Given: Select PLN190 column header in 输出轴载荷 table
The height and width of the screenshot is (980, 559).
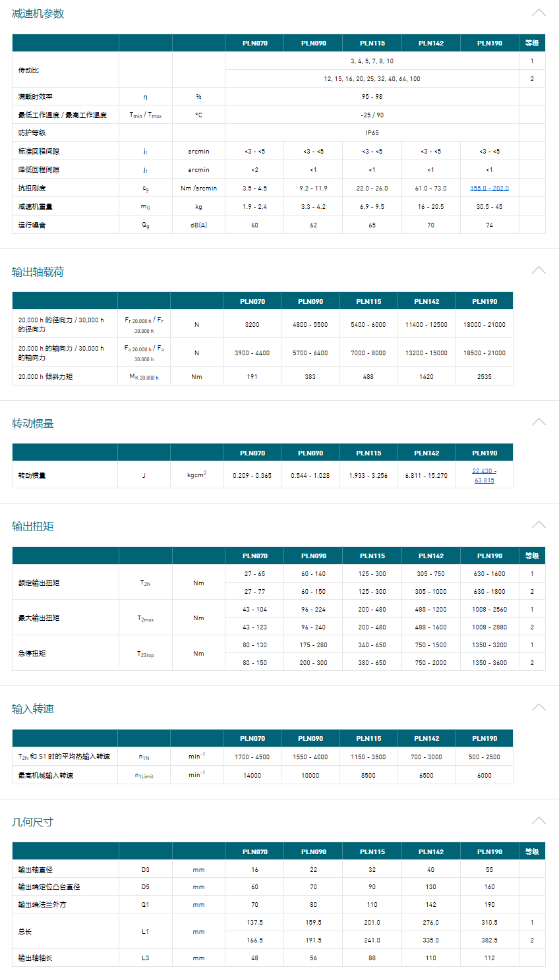Looking at the screenshot, I should (x=485, y=302).
